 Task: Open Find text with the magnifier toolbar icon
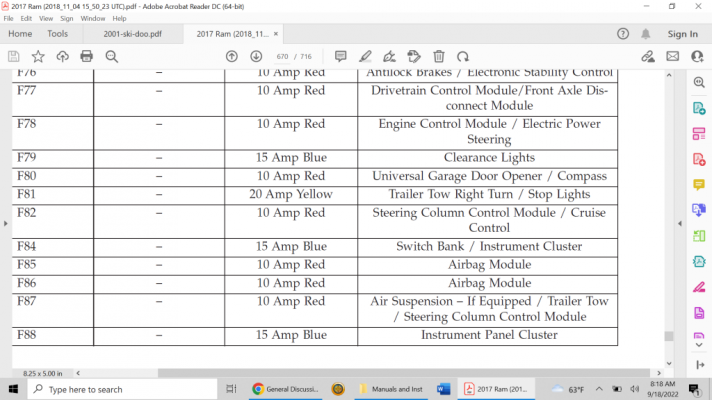[111, 56]
